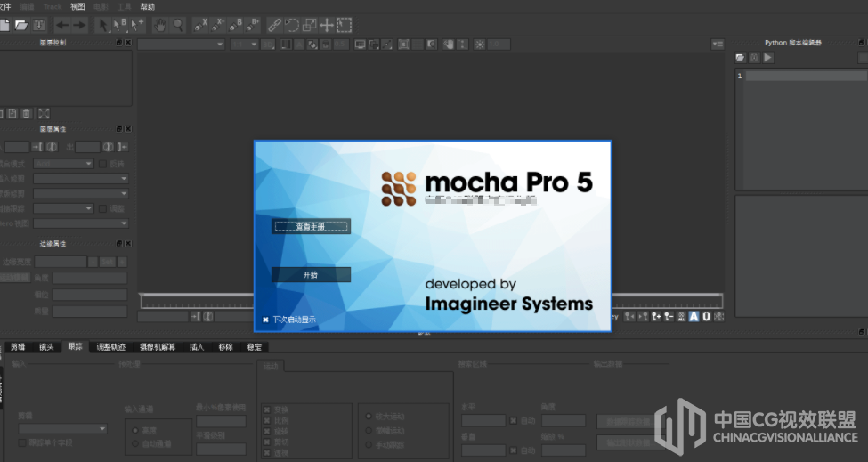Click the add keyframe (key+) icon
Image resolution: width=868 pixels, height=462 pixels.
pyautogui.click(x=656, y=317)
